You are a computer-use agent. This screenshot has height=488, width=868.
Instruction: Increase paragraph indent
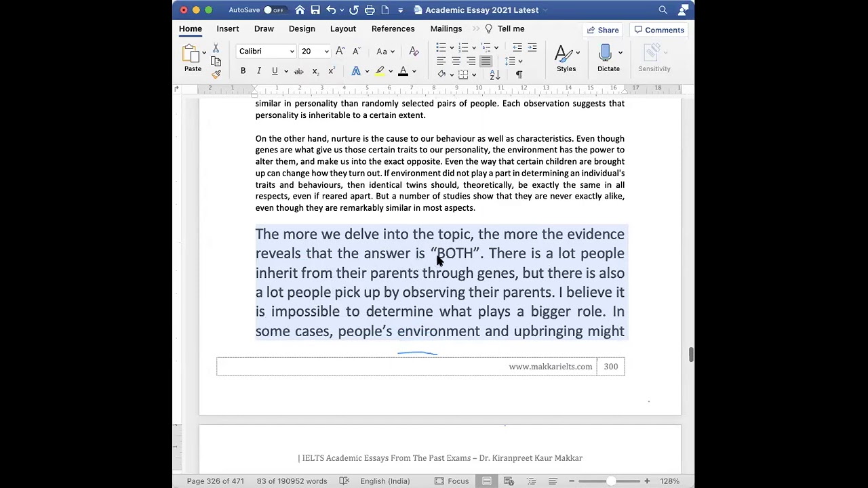[x=532, y=47]
